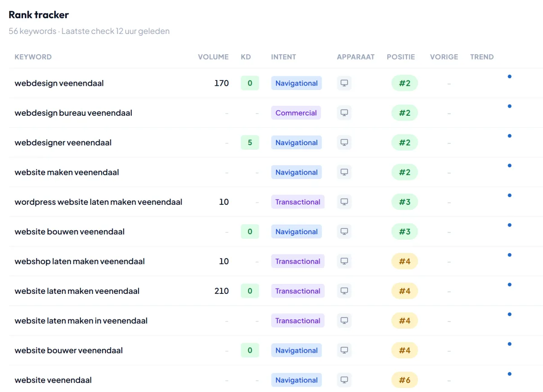Click Transactional tag for website laten maken in veenendaal
The height and width of the screenshot is (392, 543).
[x=298, y=321]
